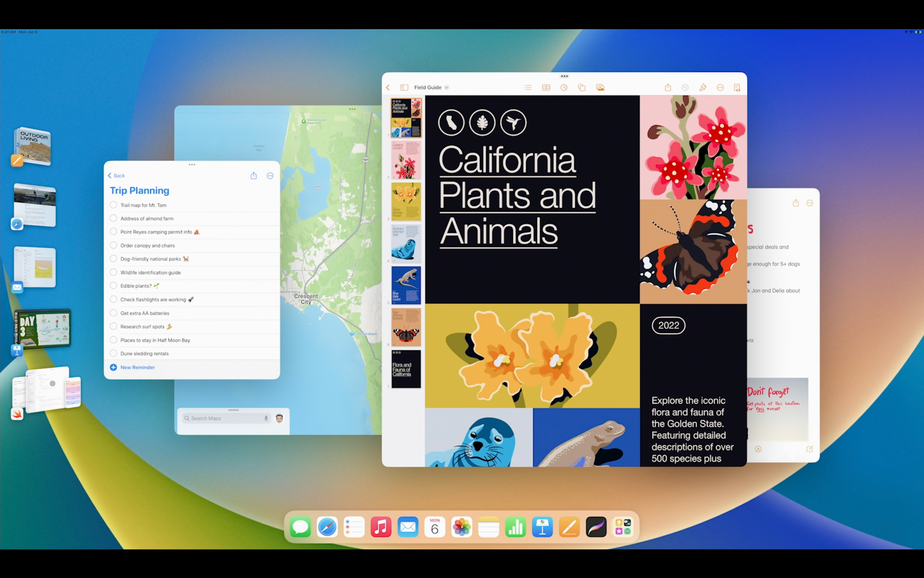The image size is (924, 578).
Task: Insert a chart in Pages
Action: coord(564,88)
